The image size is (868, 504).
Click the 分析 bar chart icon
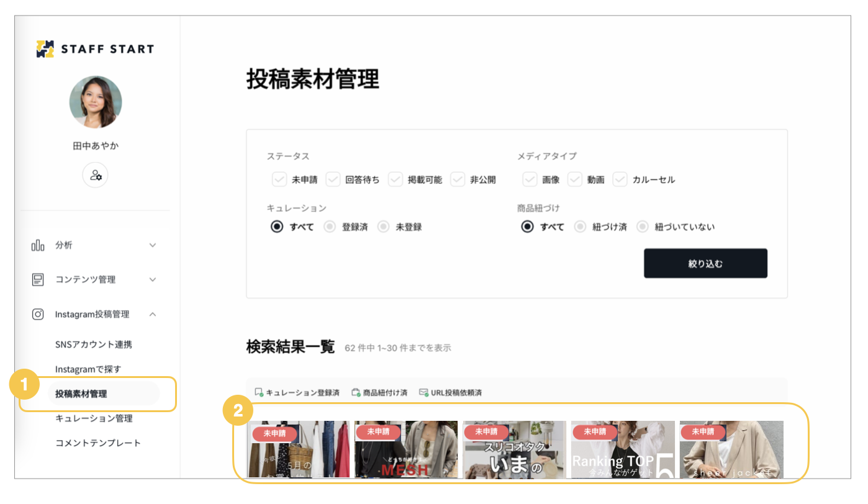pyautogui.click(x=38, y=245)
